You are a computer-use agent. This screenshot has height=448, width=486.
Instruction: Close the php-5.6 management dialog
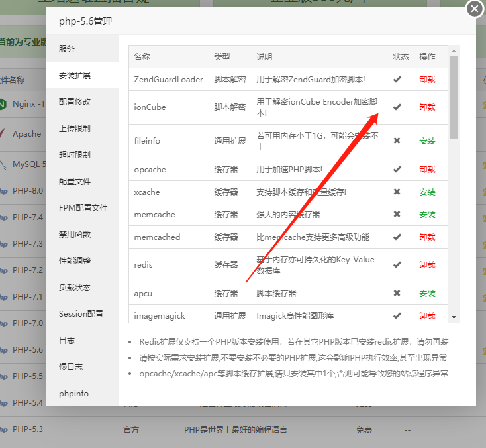(x=474, y=9)
